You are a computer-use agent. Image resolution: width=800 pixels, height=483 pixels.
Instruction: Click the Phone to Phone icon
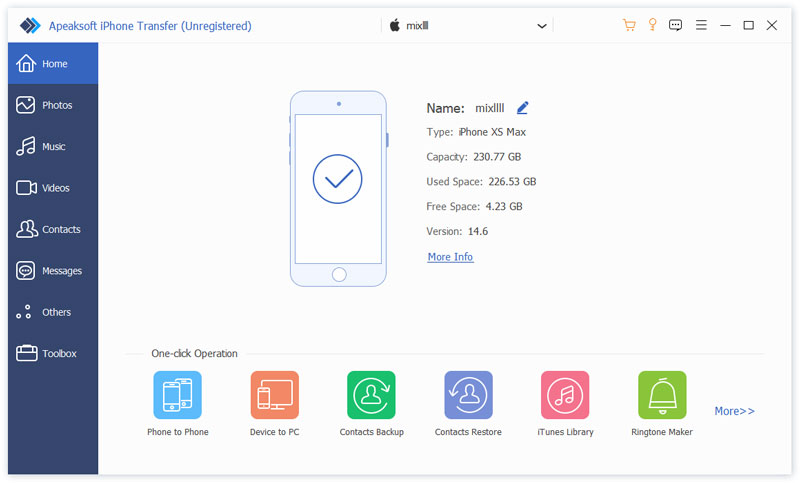coord(178,395)
